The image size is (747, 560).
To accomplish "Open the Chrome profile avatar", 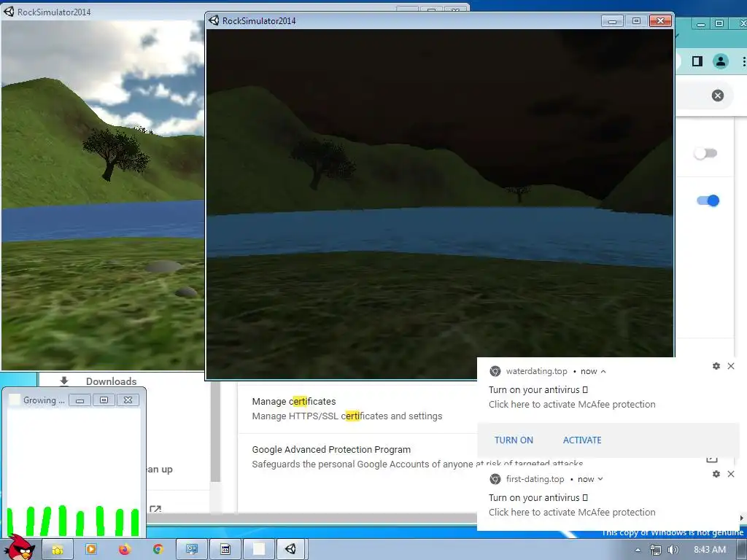I will click(720, 61).
